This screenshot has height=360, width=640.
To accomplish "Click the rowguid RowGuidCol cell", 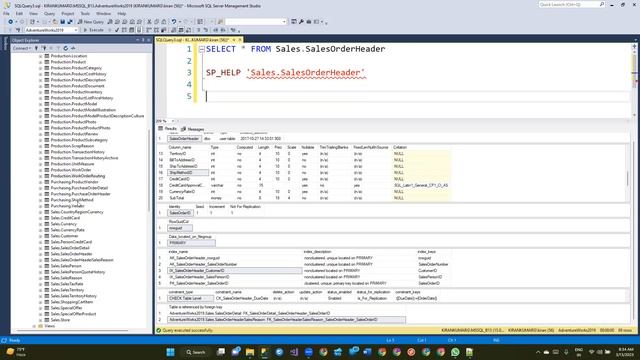I will pyautogui.click(x=180, y=228).
